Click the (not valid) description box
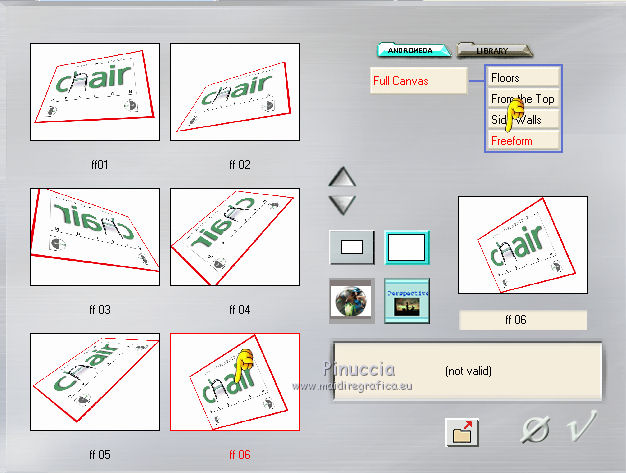This screenshot has width=626, height=473. click(x=468, y=371)
